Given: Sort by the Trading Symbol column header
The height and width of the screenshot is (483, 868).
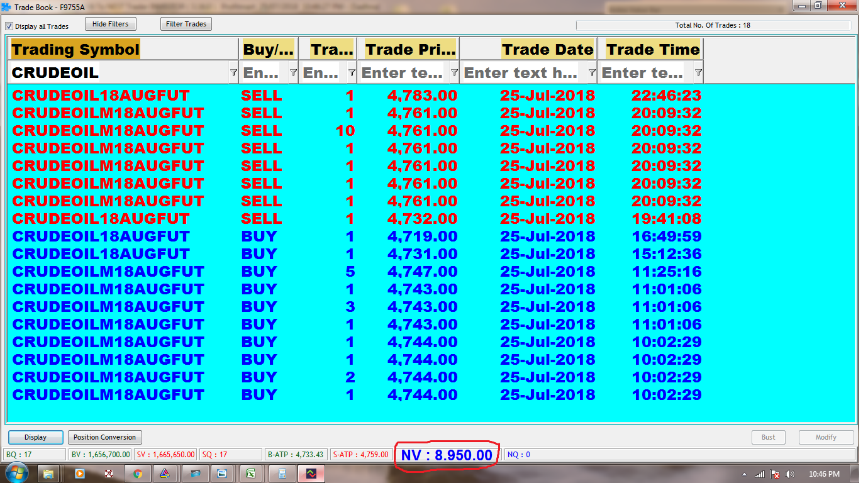Looking at the screenshot, I should tap(75, 50).
